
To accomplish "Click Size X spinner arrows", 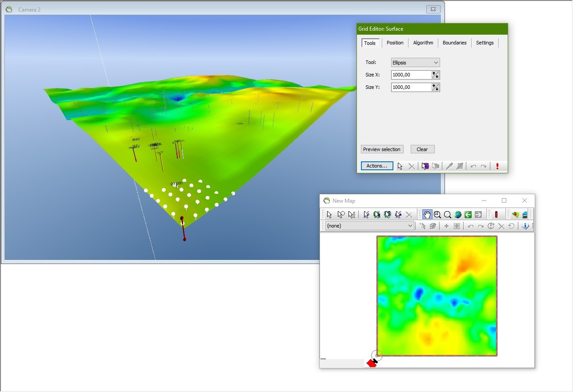I will 436,75.
